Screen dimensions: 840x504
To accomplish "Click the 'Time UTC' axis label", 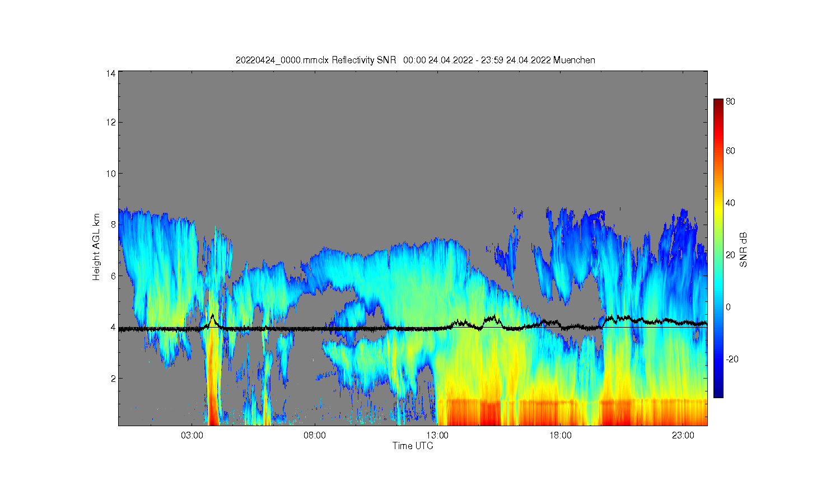I will pyautogui.click(x=413, y=446).
